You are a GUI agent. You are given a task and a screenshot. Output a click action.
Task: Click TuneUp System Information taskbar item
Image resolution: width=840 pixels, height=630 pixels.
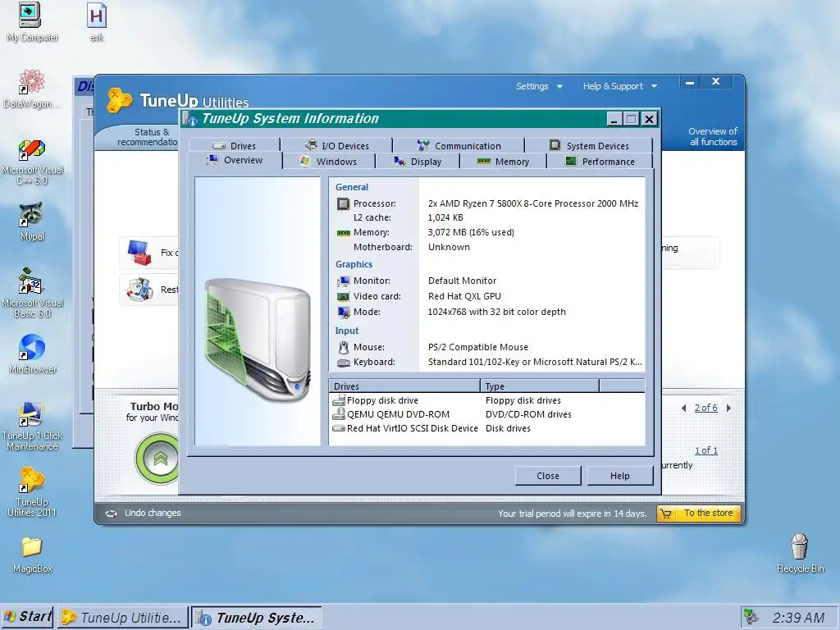tap(257, 617)
